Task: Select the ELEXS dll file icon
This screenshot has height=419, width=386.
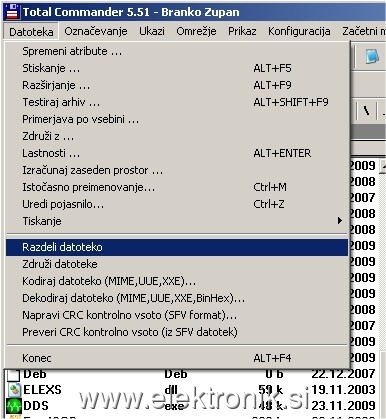Action: click(x=14, y=389)
